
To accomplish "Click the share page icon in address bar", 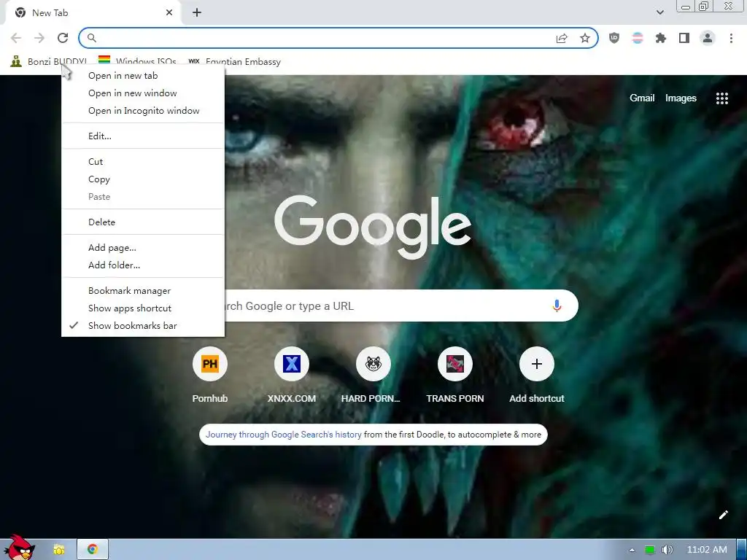I will coord(562,38).
